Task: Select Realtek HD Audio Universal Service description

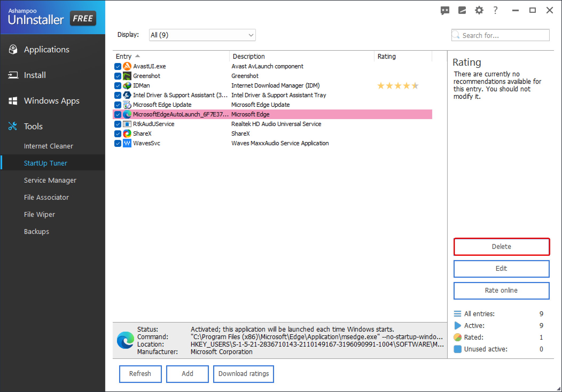Action: click(276, 124)
